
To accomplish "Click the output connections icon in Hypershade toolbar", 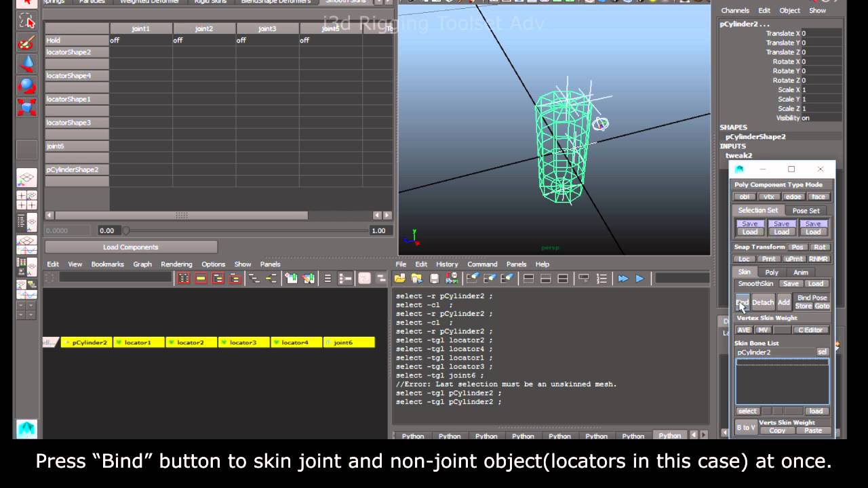I will 271,278.
